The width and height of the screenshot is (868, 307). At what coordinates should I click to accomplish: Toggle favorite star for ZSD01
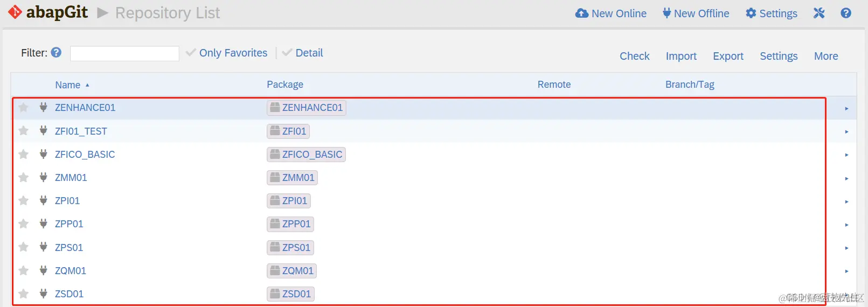click(x=23, y=294)
